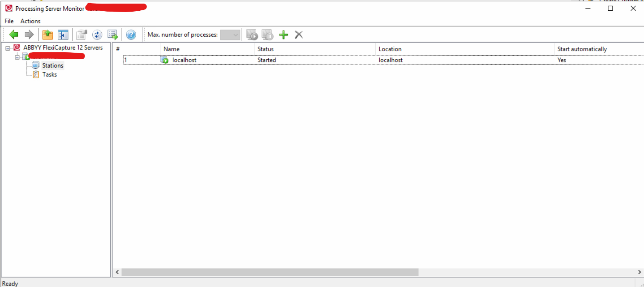This screenshot has height=287, width=644.
Task: Toggle the console tree pane icon
Action: (x=63, y=35)
